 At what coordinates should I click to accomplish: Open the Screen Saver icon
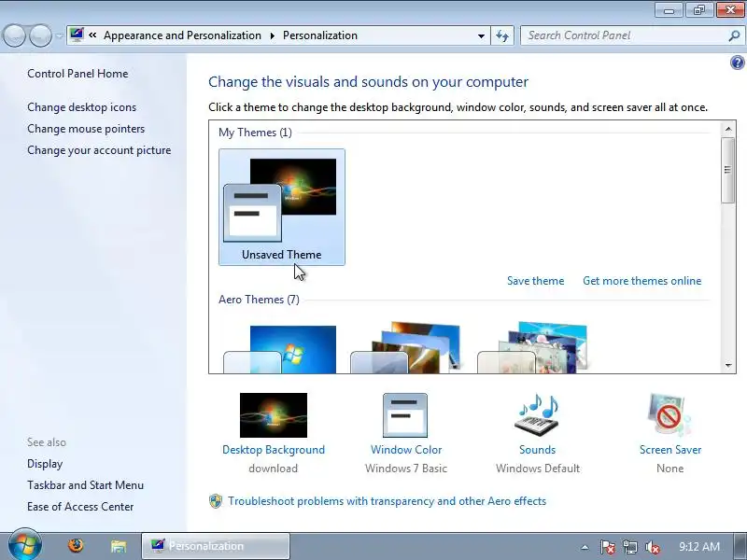(x=669, y=415)
